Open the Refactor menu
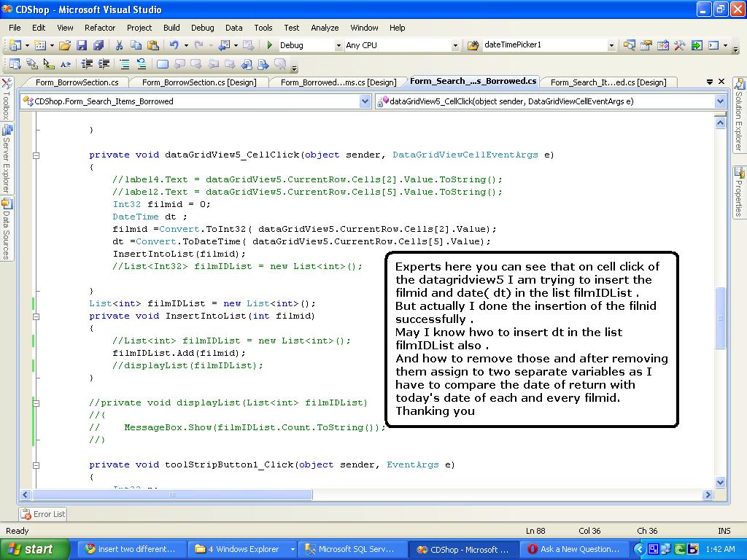This screenshot has width=747, height=560. (x=100, y=28)
